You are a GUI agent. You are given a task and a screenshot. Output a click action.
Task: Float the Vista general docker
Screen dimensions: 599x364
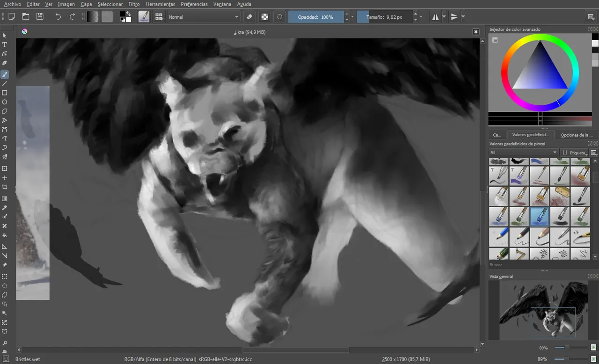[x=590, y=276]
